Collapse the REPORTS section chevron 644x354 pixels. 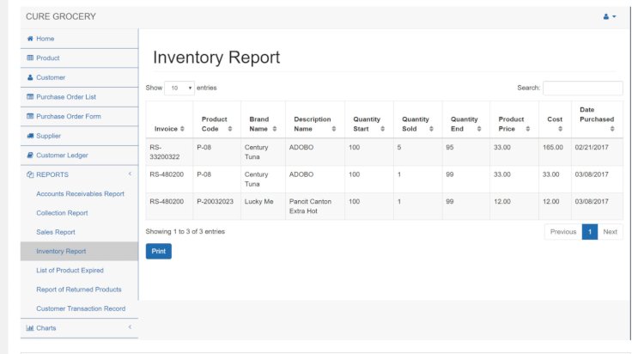pyautogui.click(x=130, y=174)
